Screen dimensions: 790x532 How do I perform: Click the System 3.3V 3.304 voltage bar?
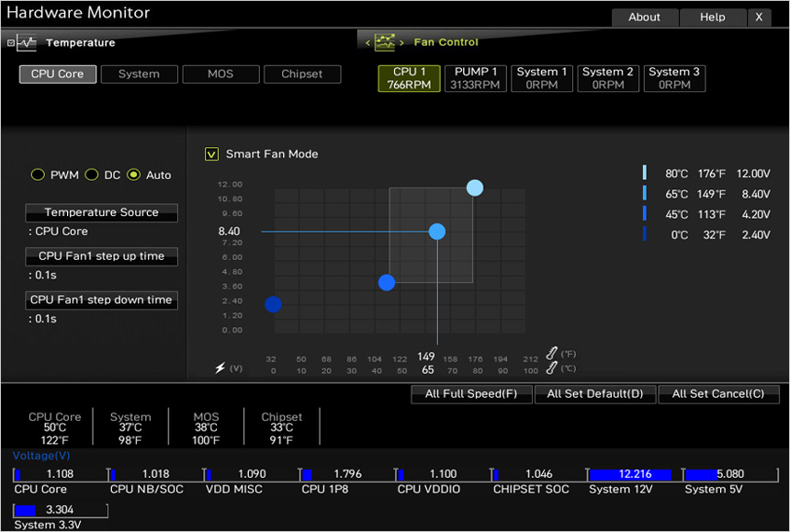(x=60, y=510)
